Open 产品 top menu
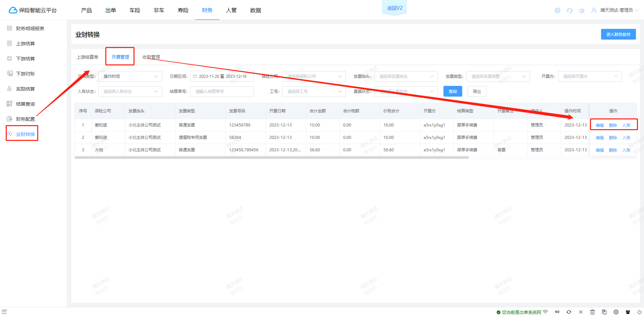This screenshot has width=644, height=317. tap(87, 10)
